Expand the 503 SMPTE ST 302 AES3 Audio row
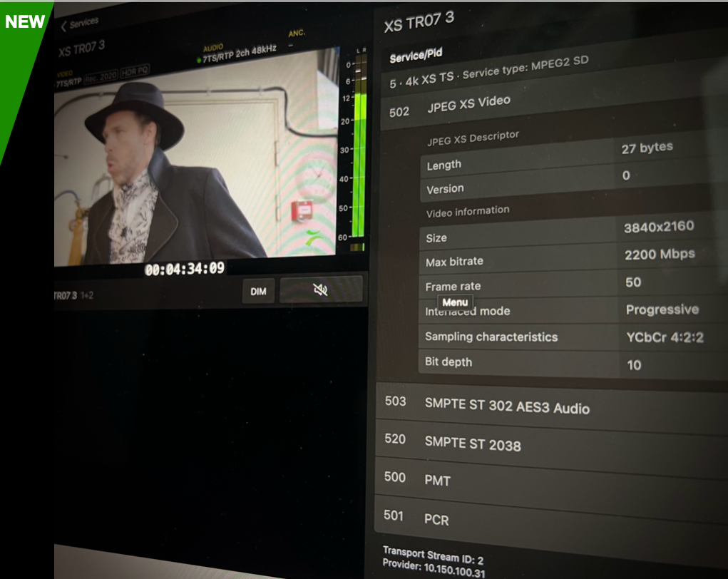 (506, 406)
